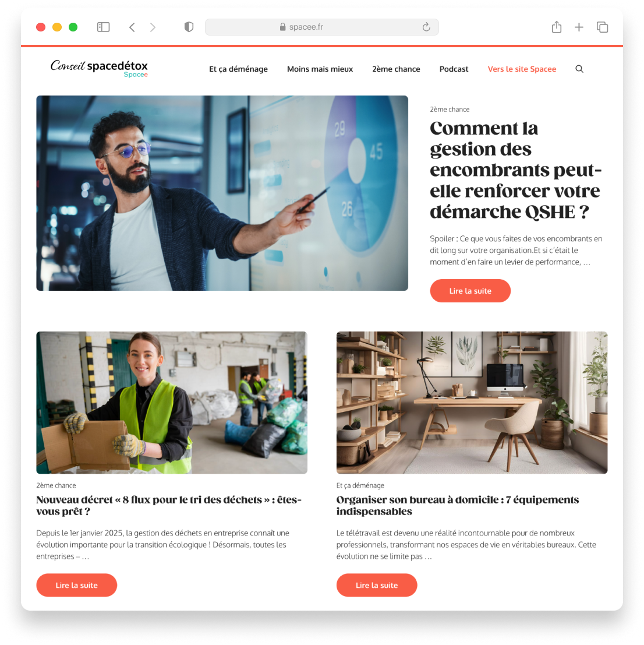Click Lire la suite under the 8 flux article
This screenshot has width=644, height=645.
click(76, 585)
